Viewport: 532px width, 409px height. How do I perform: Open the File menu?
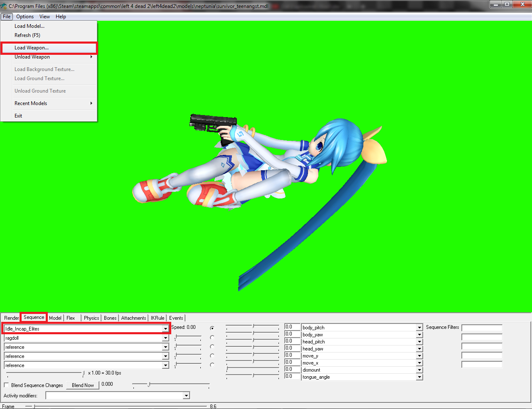[x=7, y=17]
